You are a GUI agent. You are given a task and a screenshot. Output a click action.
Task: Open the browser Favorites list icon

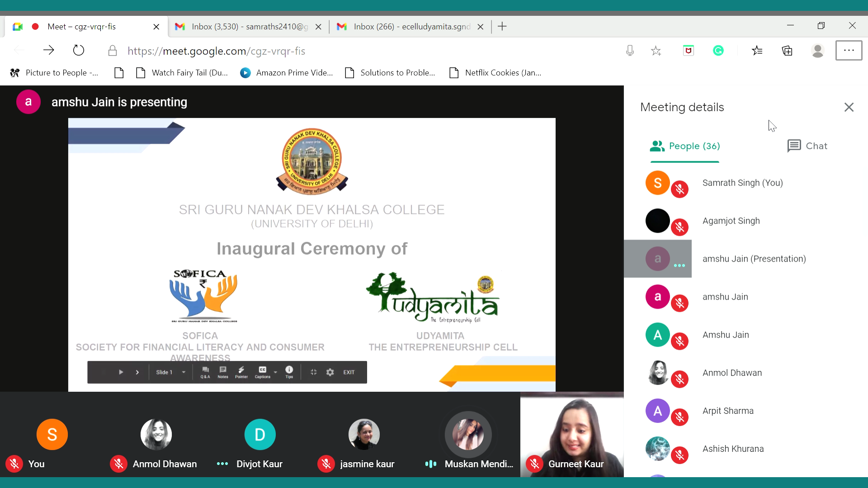coord(757,51)
